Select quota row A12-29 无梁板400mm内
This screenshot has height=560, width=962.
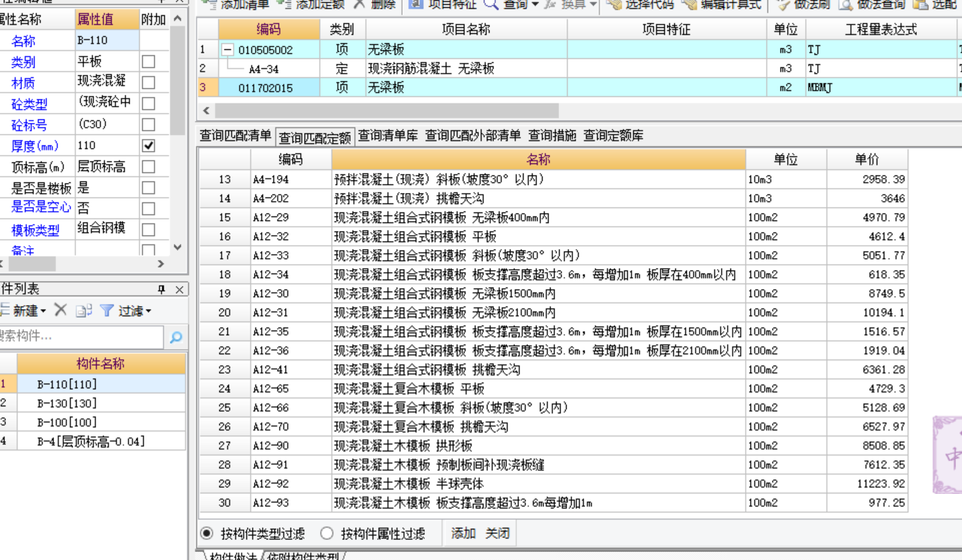tap(553, 218)
